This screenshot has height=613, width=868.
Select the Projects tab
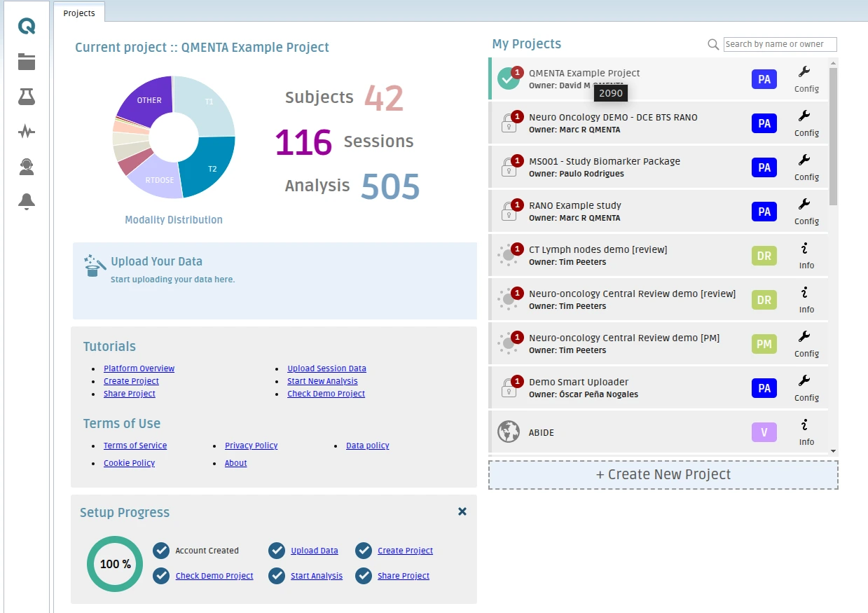point(79,13)
